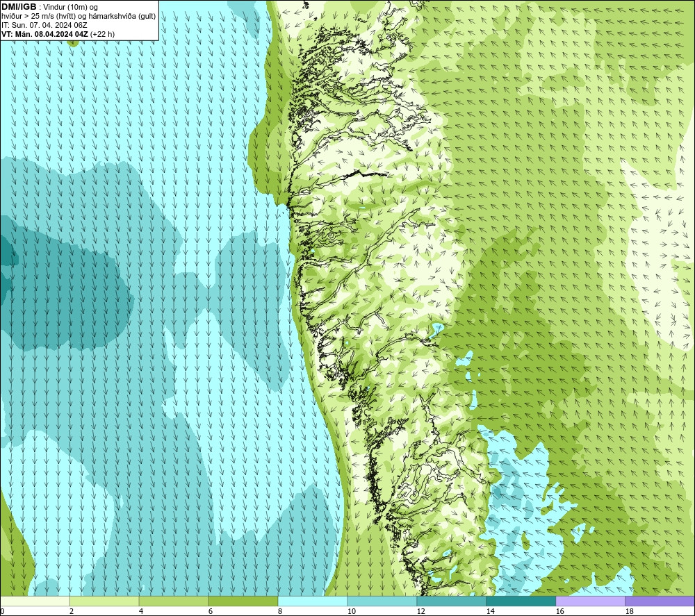
Task: Click the olive green 6–8 m/s swatch
Action: pyautogui.click(x=243, y=601)
